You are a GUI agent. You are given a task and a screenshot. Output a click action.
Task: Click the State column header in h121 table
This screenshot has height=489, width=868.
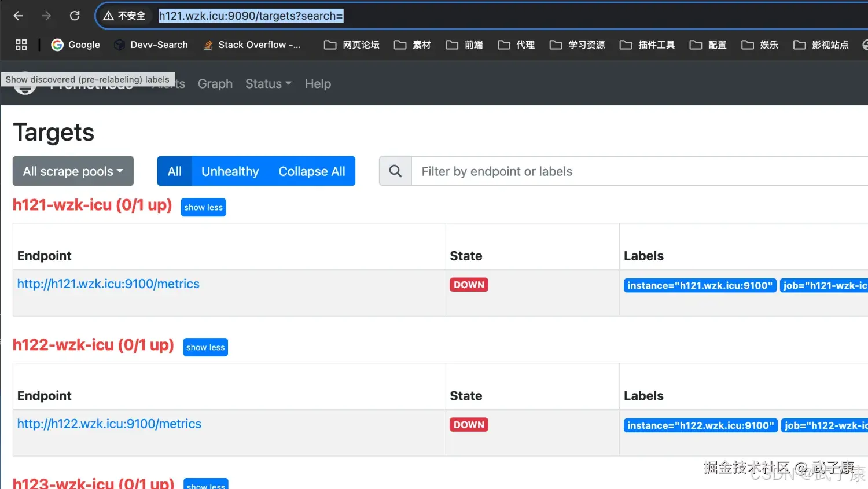click(466, 256)
